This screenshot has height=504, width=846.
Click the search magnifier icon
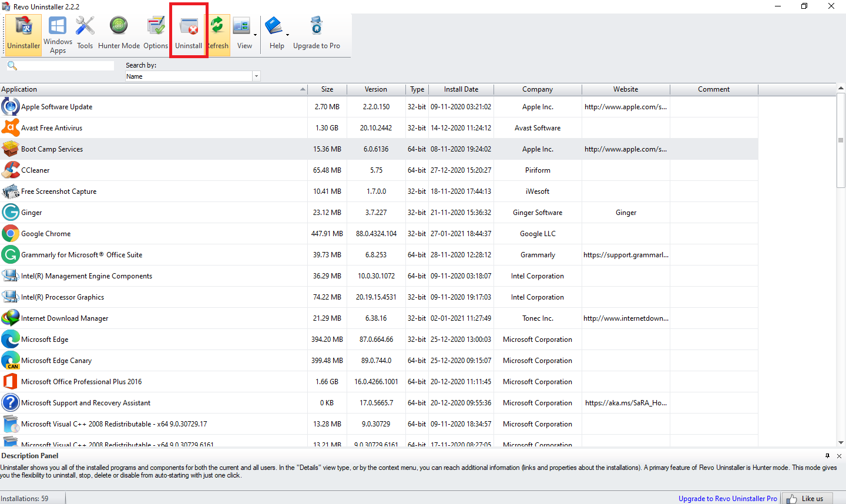tap(12, 66)
